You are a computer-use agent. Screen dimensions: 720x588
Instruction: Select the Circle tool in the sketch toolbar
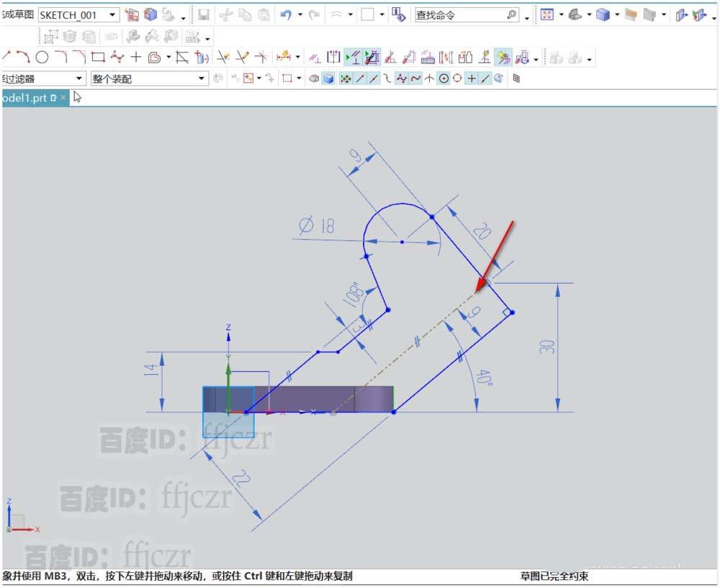coord(42,56)
